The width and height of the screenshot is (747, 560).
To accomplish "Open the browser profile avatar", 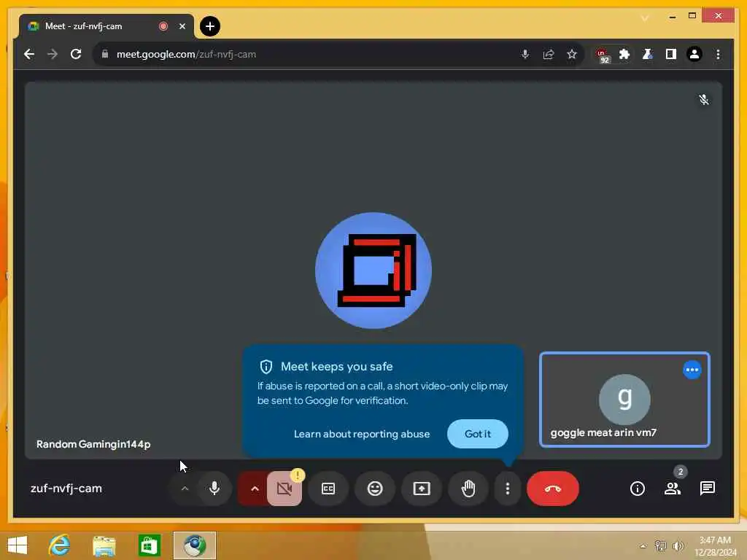I will click(x=694, y=54).
